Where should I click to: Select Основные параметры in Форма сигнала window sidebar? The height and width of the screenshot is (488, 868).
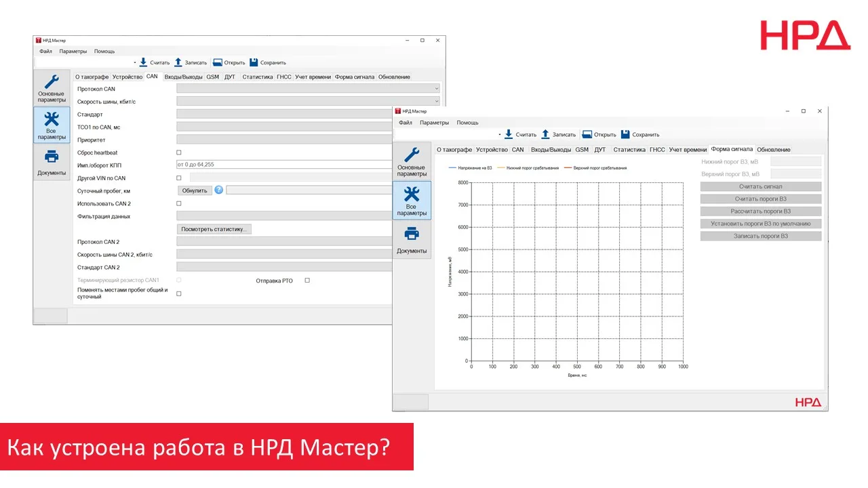click(x=412, y=161)
